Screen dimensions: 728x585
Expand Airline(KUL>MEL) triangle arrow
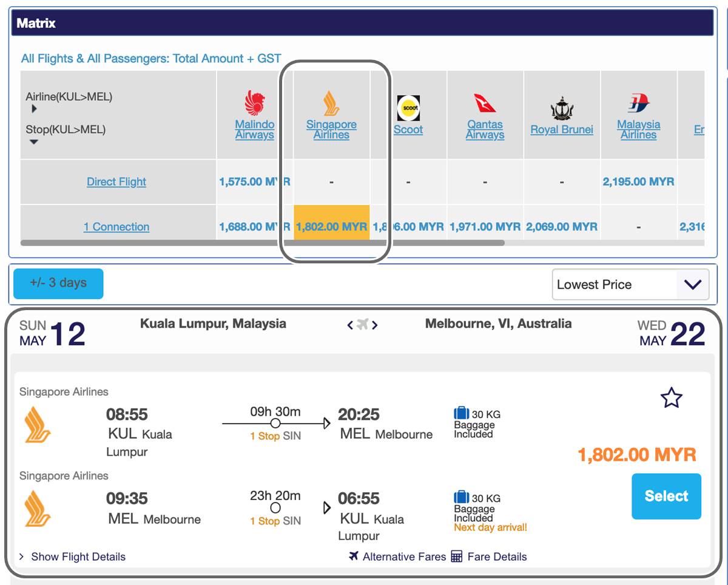point(34,109)
